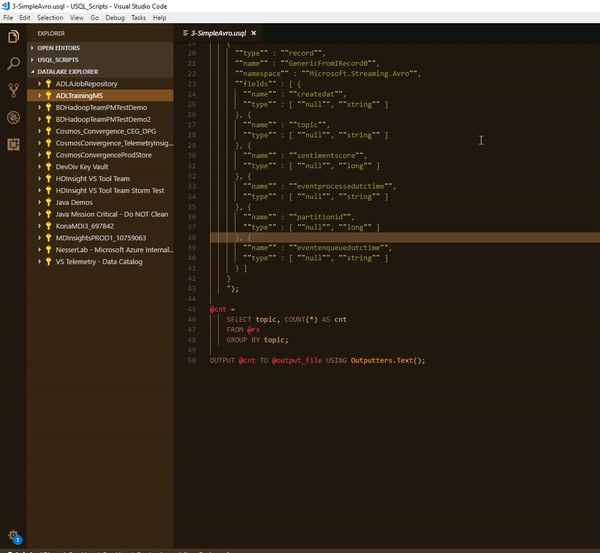Open the Explorer view in the activity bar
Image resolution: width=600 pixels, height=553 pixels.
[13, 36]
